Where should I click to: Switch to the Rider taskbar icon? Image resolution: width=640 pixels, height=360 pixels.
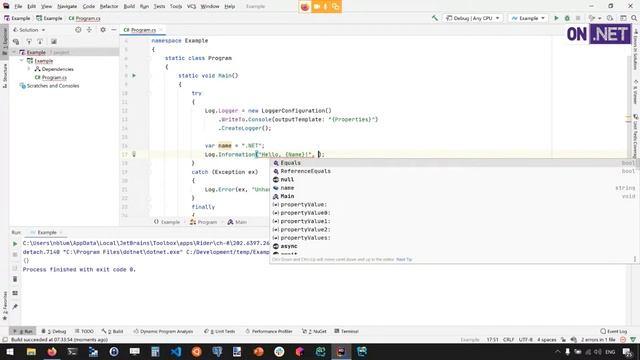341,351
